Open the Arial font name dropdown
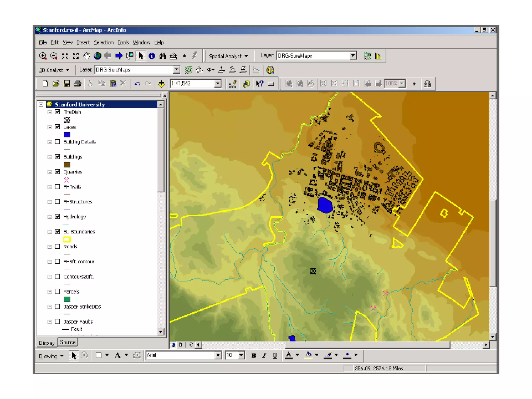 pyautogui.click(x=218, y=355)
